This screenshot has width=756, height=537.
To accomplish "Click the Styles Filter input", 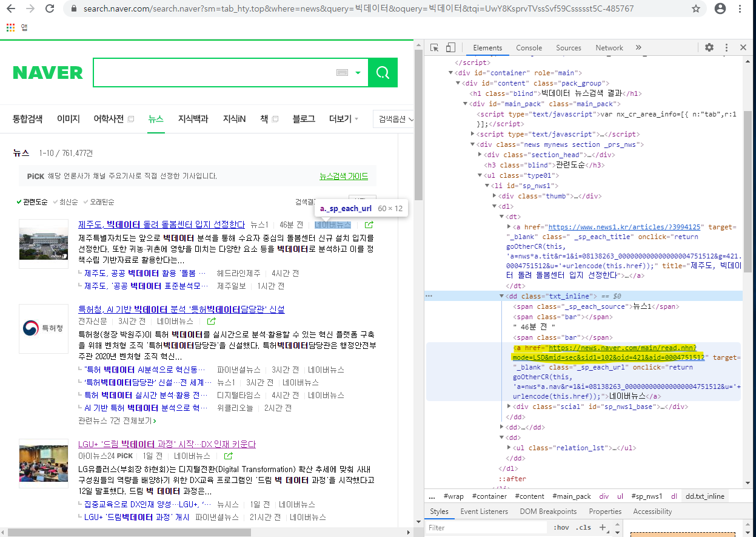I will click(x=486, y=527).
